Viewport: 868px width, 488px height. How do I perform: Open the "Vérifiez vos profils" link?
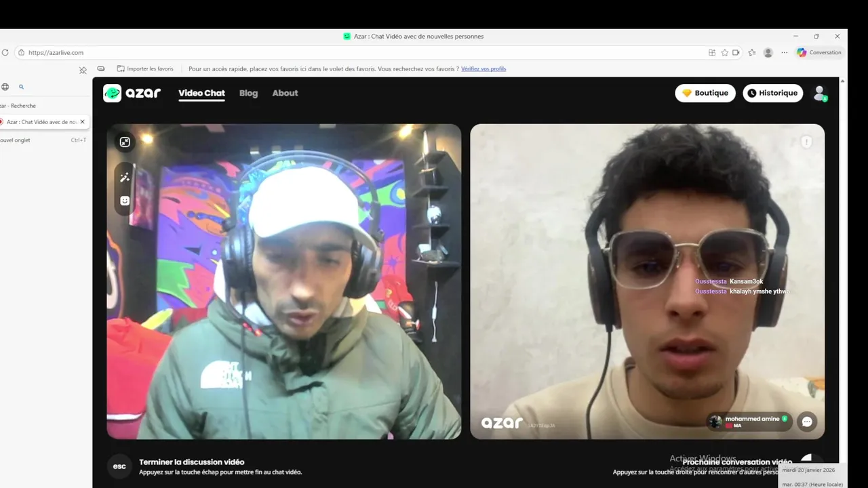484,68
